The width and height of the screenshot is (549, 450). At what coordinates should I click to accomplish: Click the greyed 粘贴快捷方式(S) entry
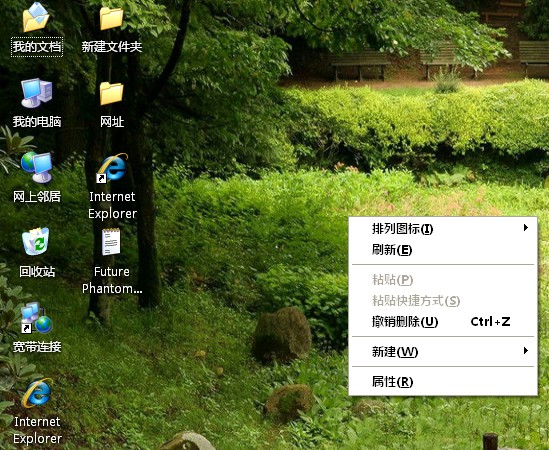click(x=443, y=300)
